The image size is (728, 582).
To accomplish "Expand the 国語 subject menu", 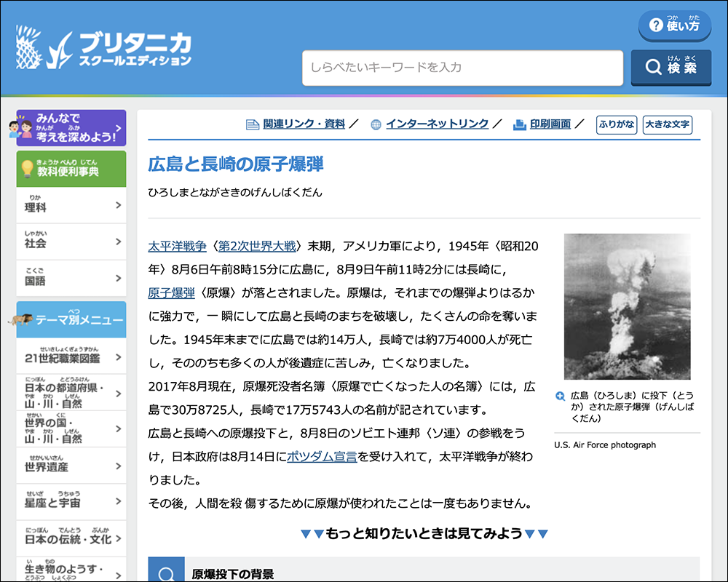I will click(71, 278).
